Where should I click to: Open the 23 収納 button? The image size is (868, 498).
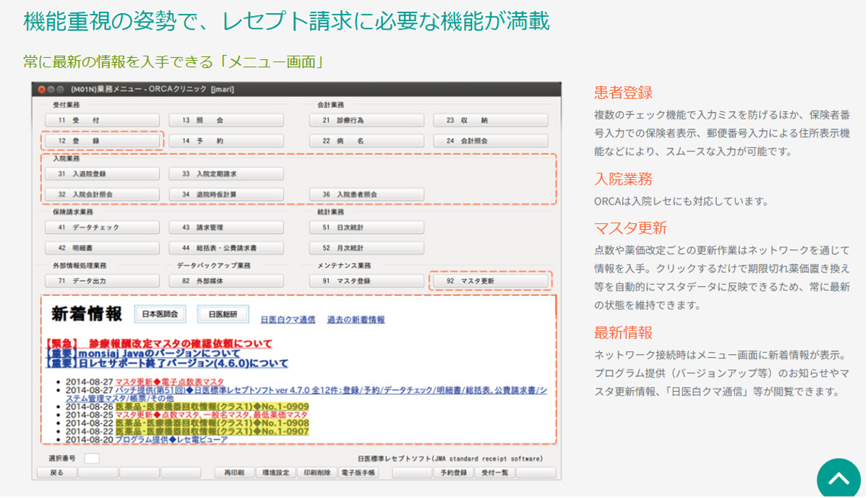tap(490, 120)
